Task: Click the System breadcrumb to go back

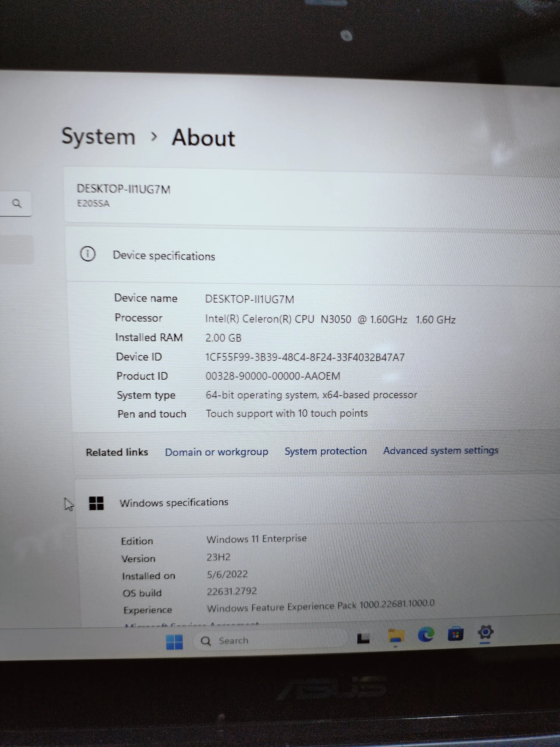Action: pyautogui.click(x=97, y=137)
